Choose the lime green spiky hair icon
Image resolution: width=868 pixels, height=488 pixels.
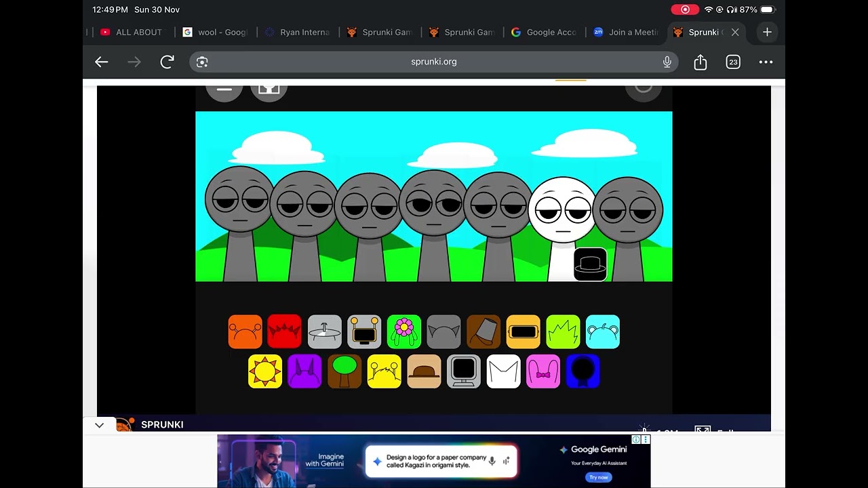564,332
